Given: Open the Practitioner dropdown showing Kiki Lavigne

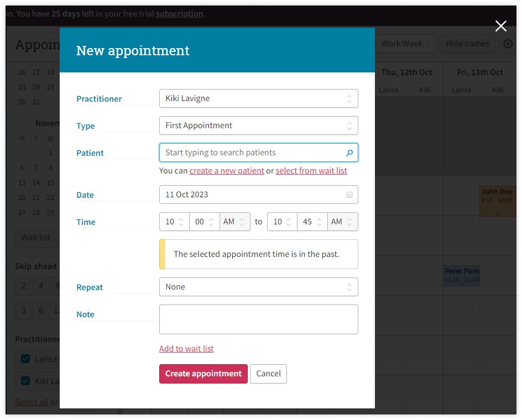Looking at the screenshot, I should 258,98.
